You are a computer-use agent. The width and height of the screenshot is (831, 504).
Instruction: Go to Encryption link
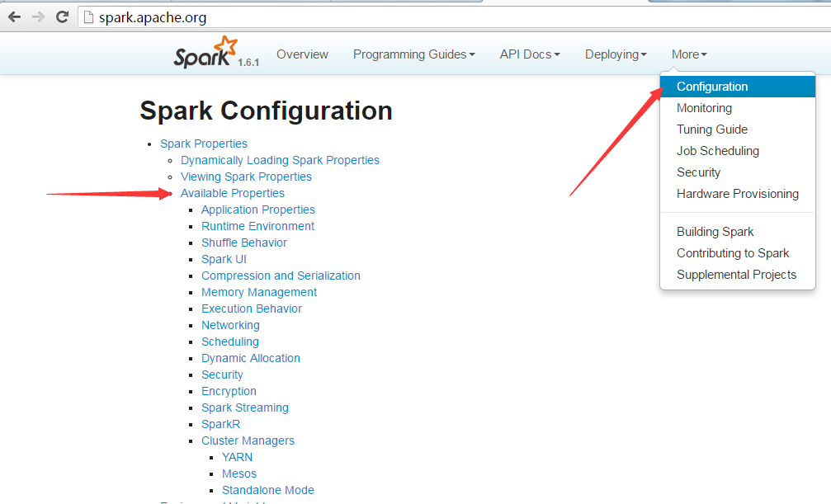point(229,391)
